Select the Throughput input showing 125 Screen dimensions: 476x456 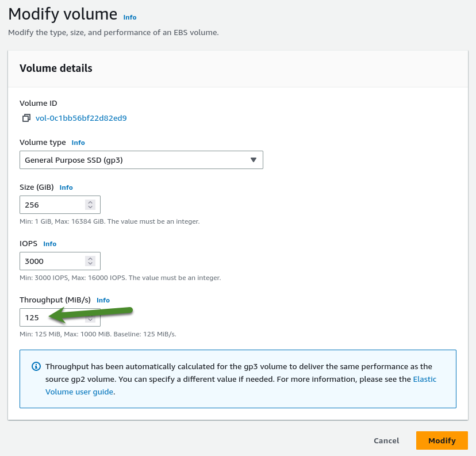pos(34,317)
